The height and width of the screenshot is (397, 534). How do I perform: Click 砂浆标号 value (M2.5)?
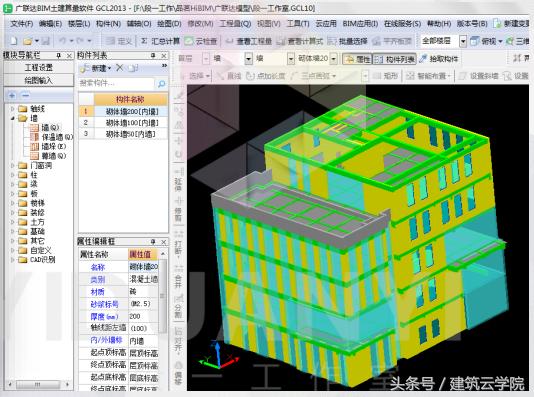[x=143, y=304]
